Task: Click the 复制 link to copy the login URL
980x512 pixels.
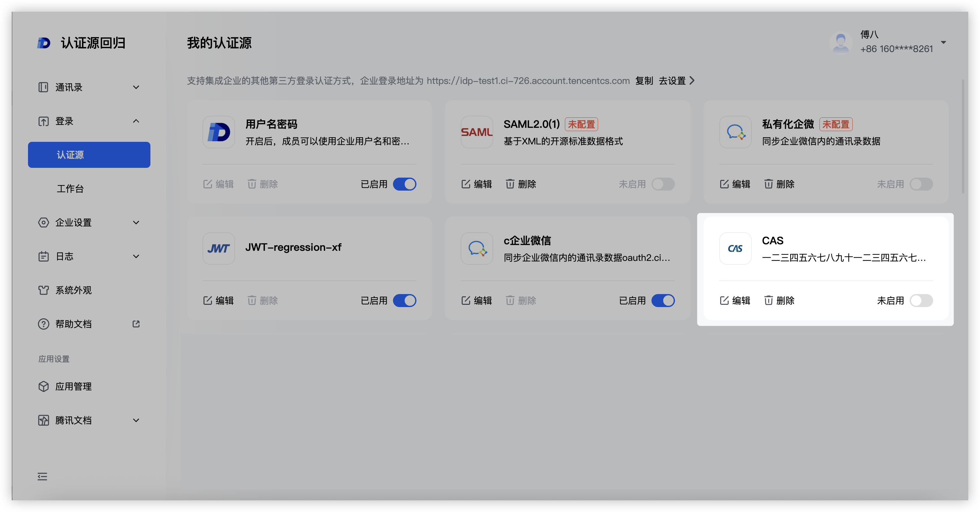Action: (x=644, y=81)
